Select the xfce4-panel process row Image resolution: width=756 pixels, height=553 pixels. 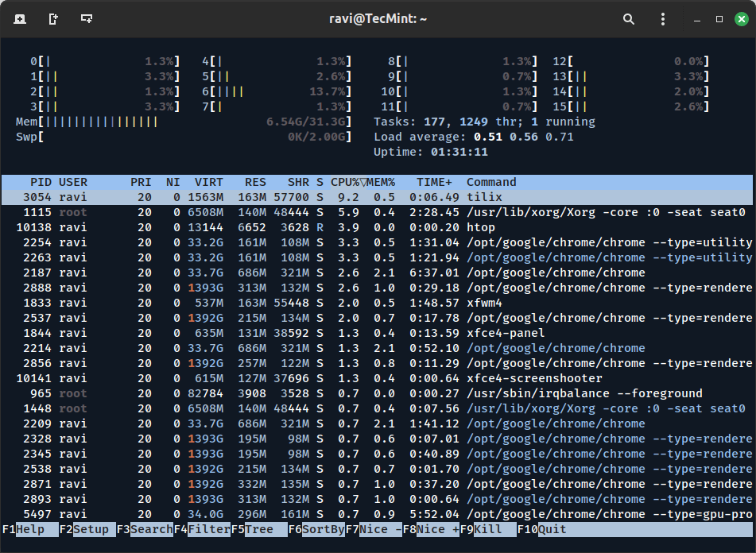point(377,333)
